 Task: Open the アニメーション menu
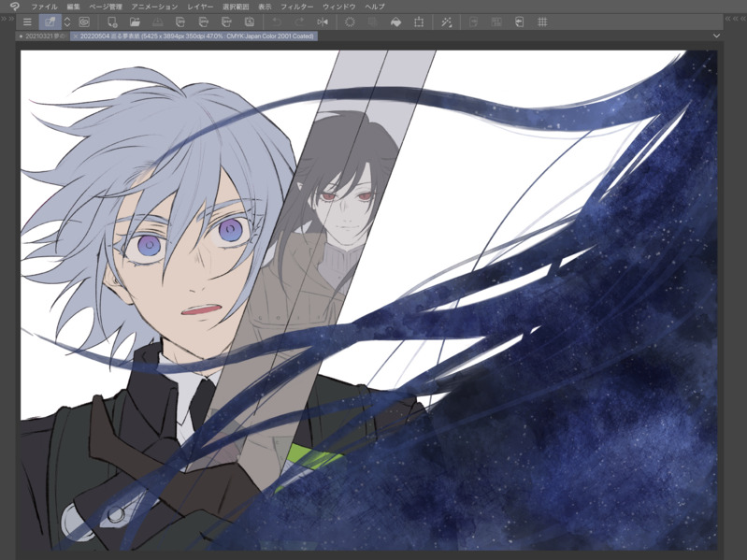click(x=154, y=7)
